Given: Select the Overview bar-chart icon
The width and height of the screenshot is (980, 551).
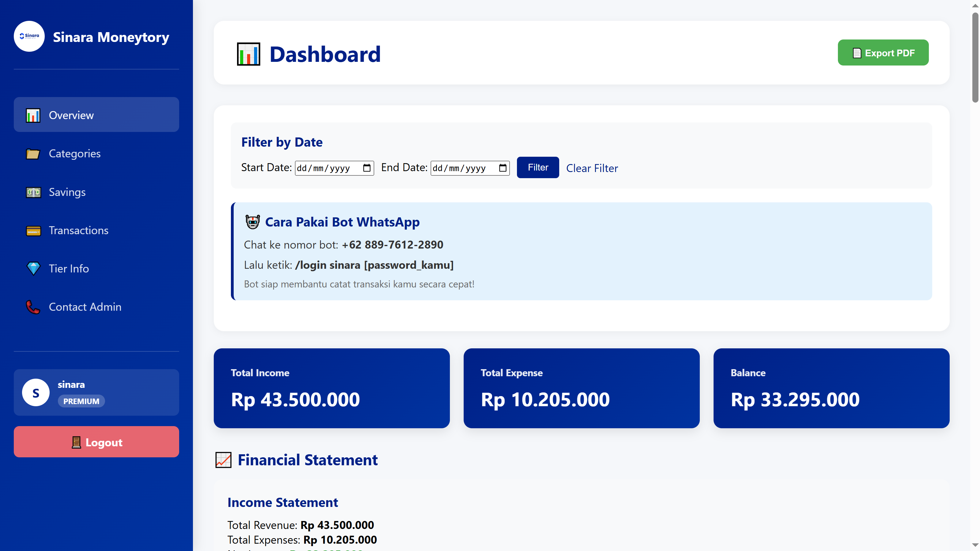Looking at the screenshot, I should pyautogui.click(x=33, y=115).
